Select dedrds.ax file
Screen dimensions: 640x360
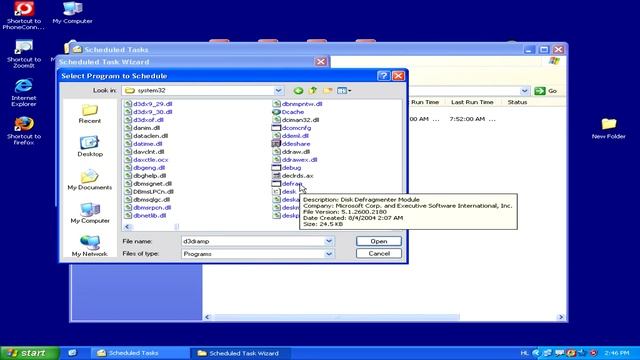[x=293, y=176]
